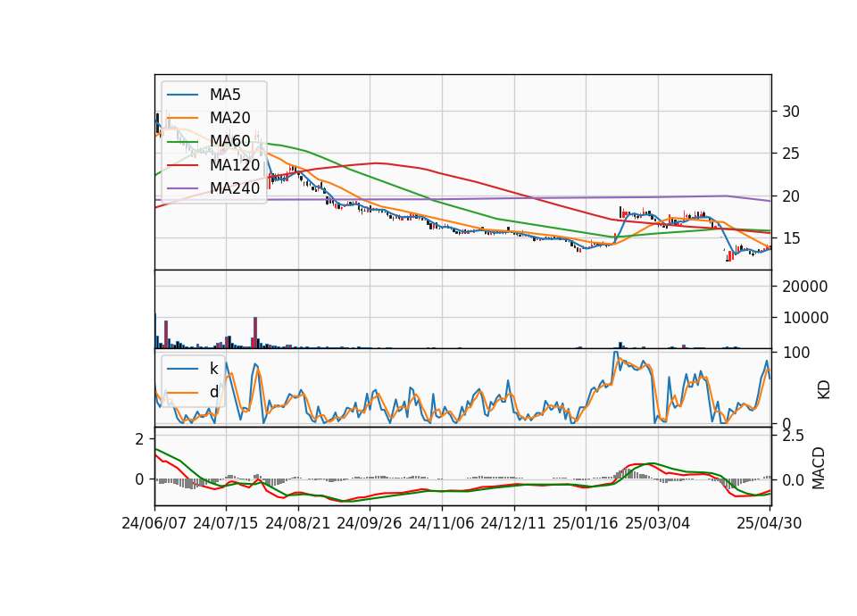Image resolution: width=857 pixels, height=616 pixels.
Task: Click the MACD axis label
Action: click(x=819, y=468)
